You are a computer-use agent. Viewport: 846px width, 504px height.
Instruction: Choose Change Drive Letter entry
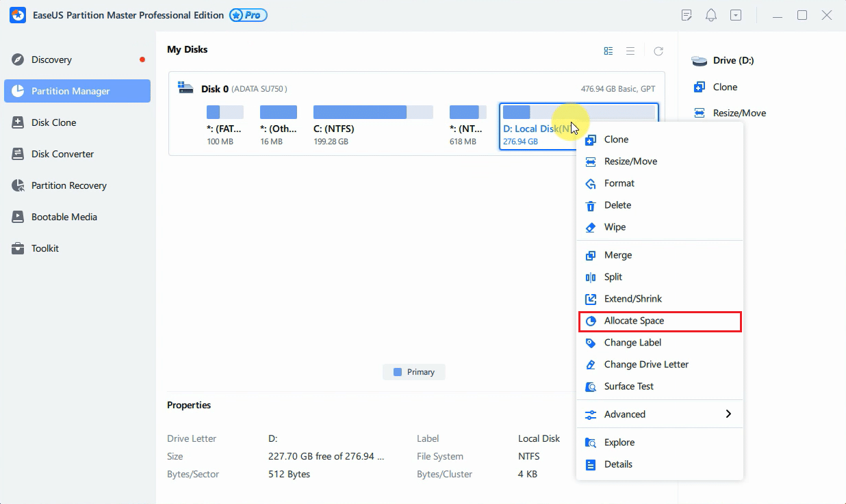(660, 364)
